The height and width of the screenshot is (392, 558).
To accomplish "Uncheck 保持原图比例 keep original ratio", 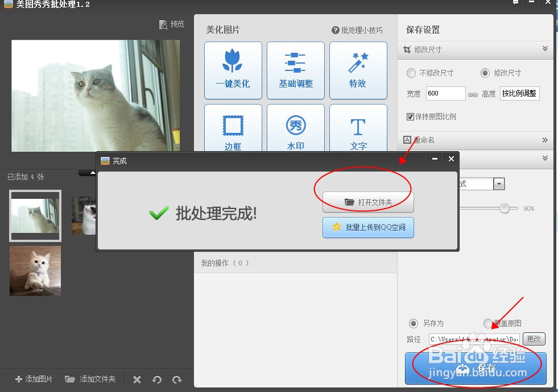I will click(410, 116).
